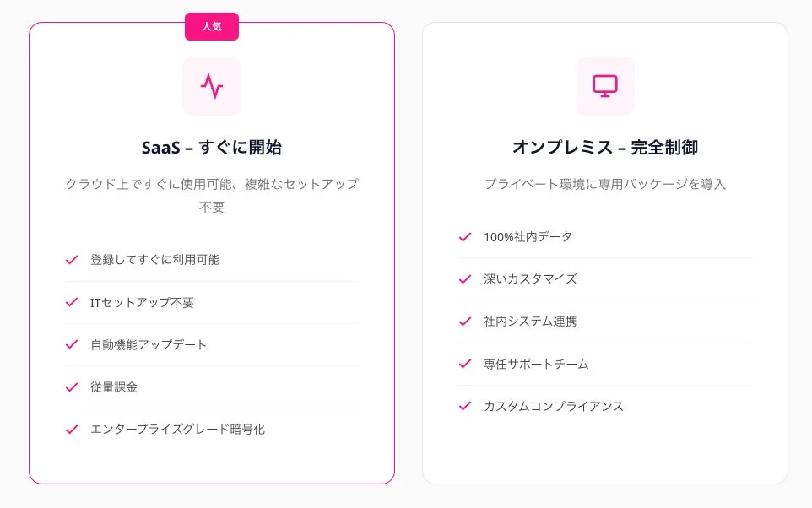Select the checkmark beside 専任サポートチーム
Screen dimensions: 812x508
[464, 364]
